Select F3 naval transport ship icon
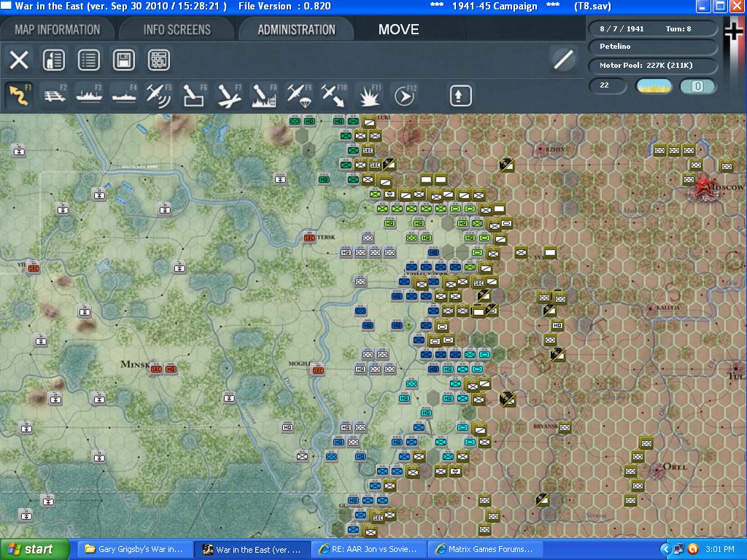The width and height of the screenshot is (747, 560). (x=89, y=96)
